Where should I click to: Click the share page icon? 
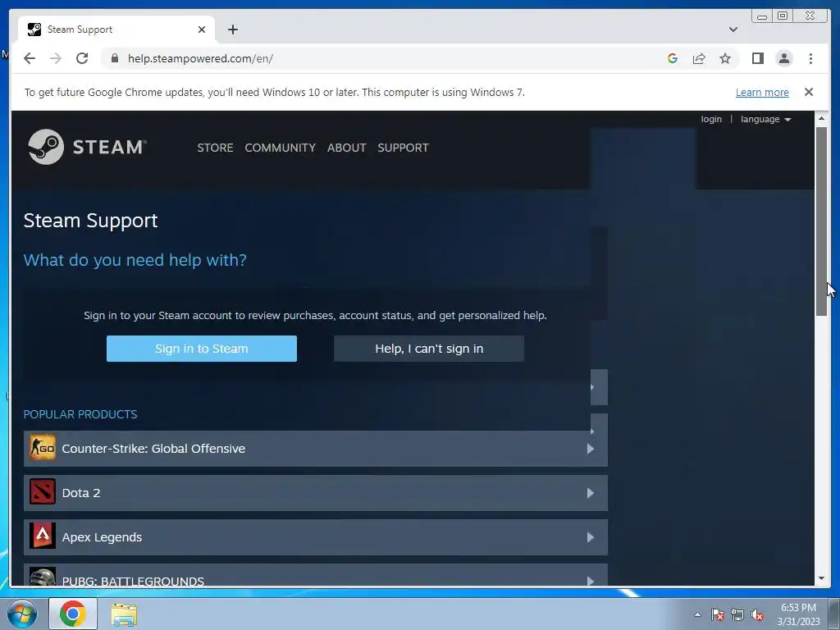(699, 58)
